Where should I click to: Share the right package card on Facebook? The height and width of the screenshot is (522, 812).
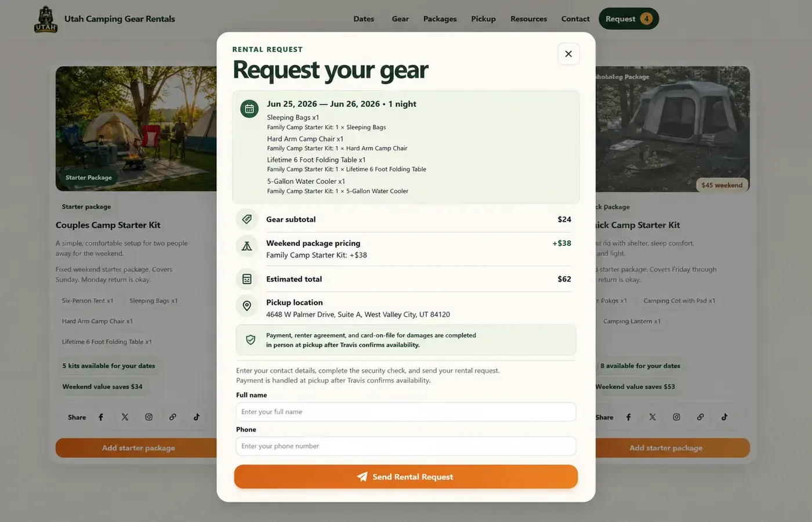629,417
